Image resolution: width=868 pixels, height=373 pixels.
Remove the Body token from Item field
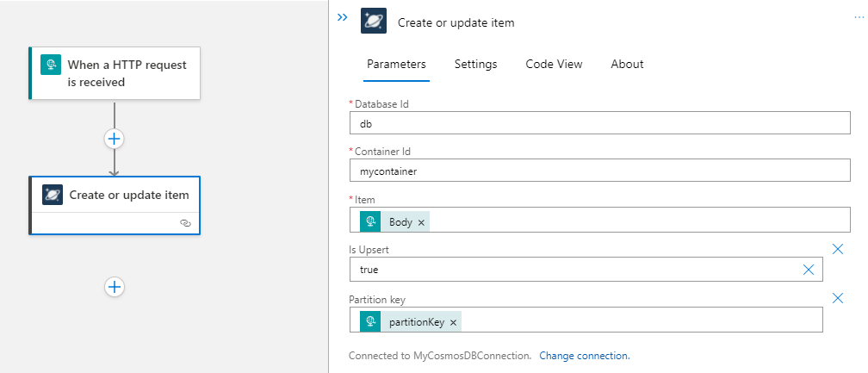point(421,222)
